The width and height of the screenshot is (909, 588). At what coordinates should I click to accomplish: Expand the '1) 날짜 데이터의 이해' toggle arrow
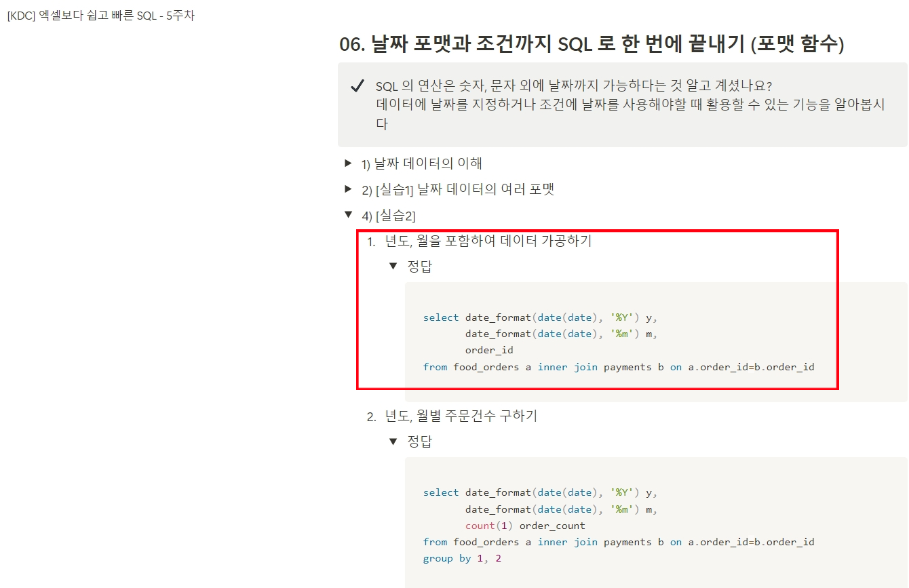tap(348, 163)
